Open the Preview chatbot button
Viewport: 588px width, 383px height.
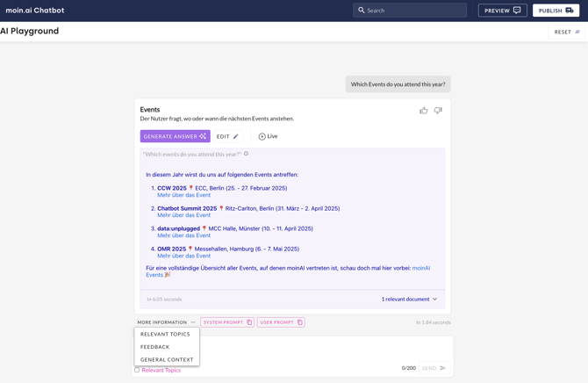point(502,11)
